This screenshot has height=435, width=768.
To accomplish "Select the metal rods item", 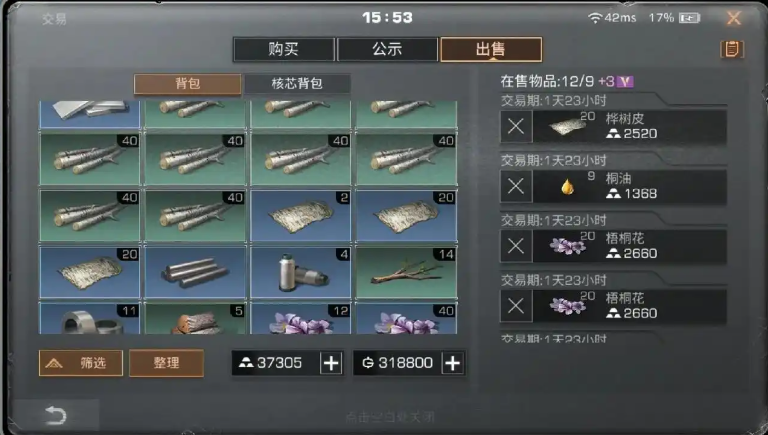I will (195, 272).
